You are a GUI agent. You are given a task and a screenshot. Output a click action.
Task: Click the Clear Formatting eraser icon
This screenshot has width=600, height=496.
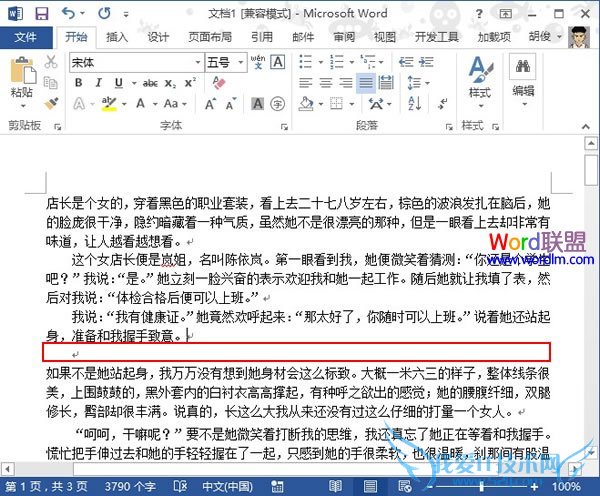(219, 82)
